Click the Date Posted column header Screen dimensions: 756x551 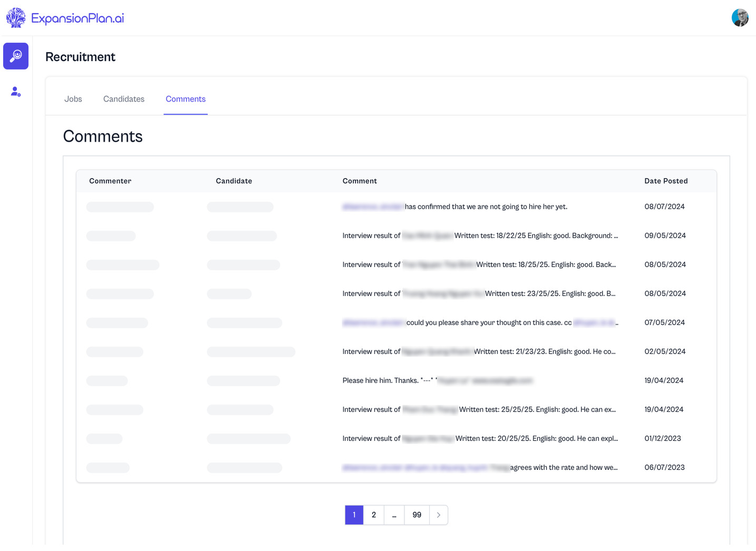666,181
